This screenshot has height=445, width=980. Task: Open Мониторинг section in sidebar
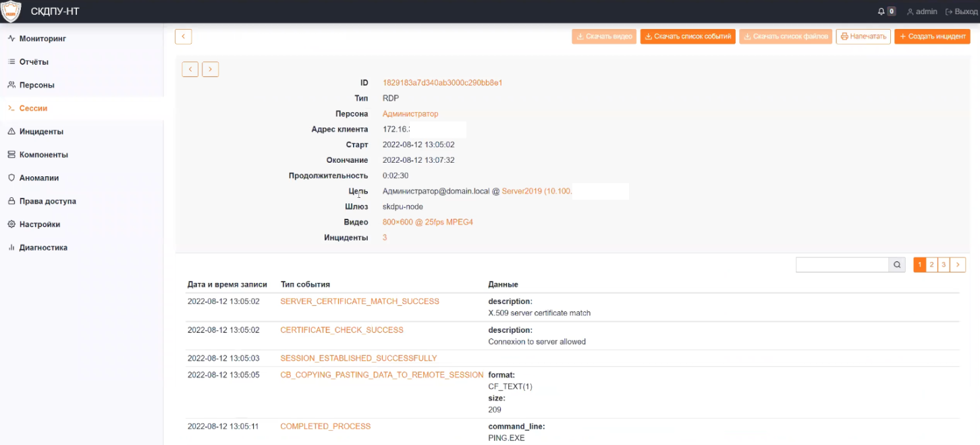pyautogui.click(x=43, y=38)
